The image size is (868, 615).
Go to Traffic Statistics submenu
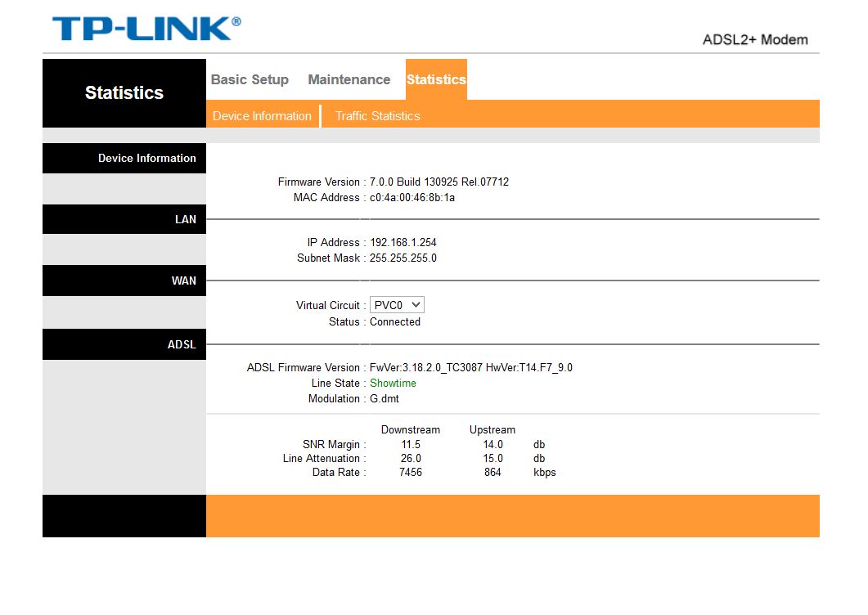[377, 116]
